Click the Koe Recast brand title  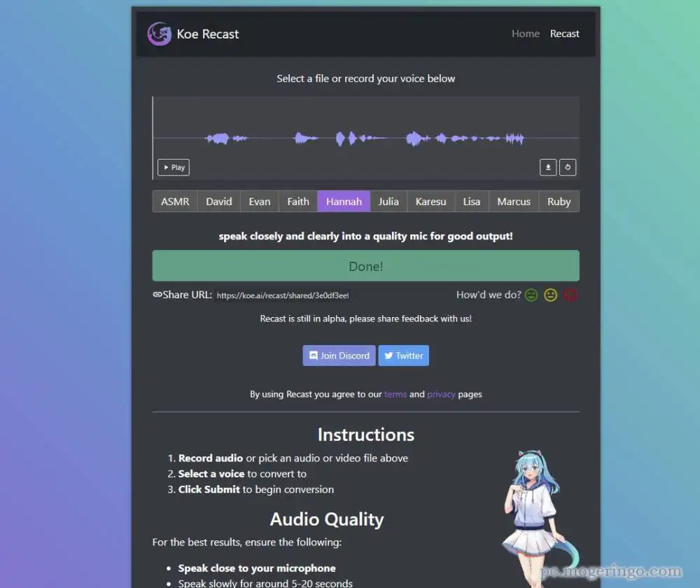click(208, 34)
